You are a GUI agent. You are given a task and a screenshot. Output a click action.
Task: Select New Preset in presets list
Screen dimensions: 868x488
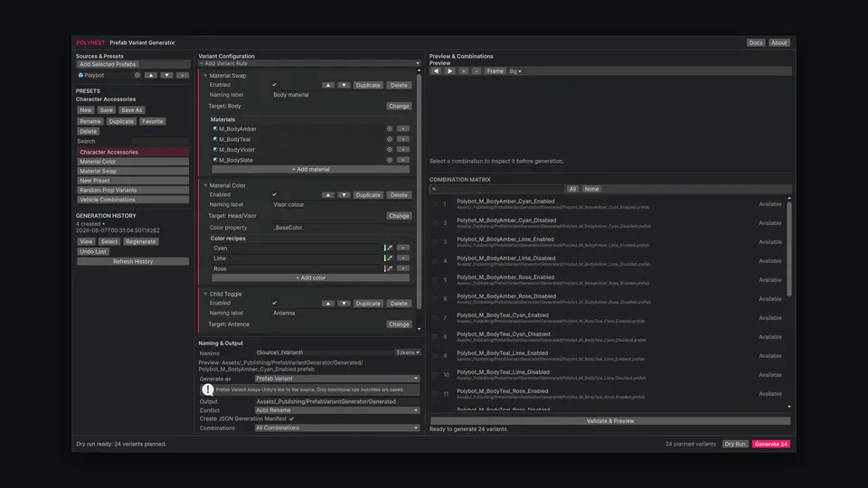coord(133,181)
